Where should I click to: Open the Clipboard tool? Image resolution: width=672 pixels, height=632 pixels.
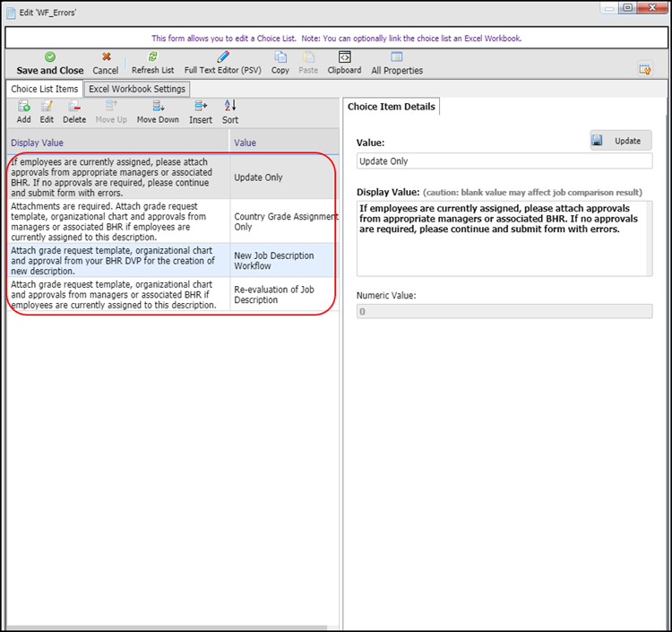344,57
